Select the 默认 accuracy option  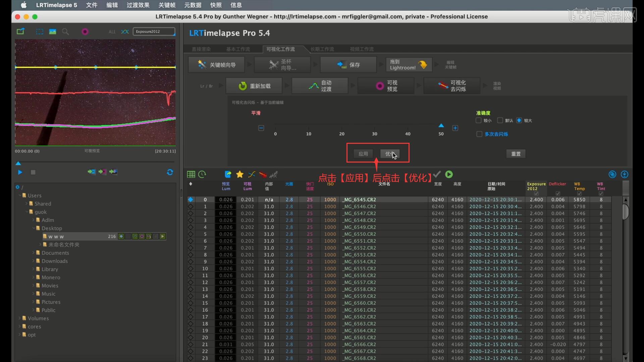tap(500, 120)
